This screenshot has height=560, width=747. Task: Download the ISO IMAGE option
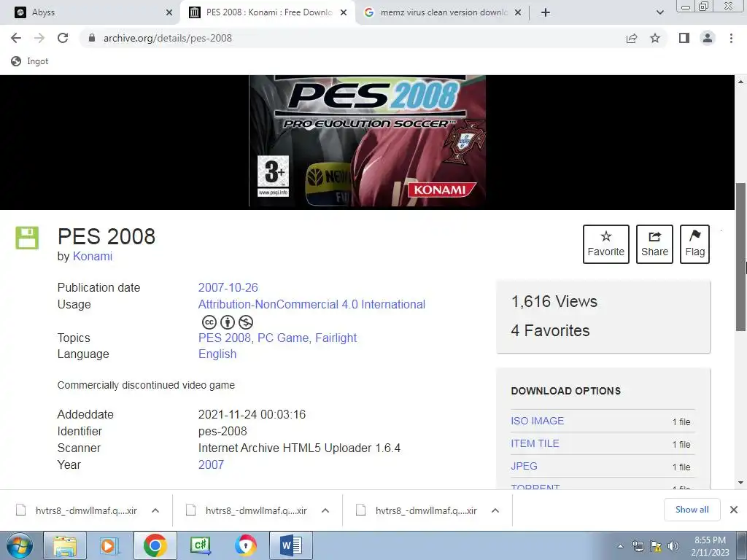(x=538, y=421)
